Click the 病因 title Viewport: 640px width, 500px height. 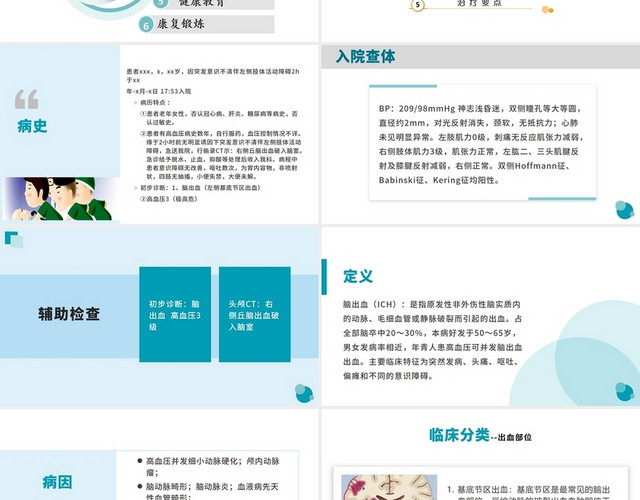(x=57, y=482)
